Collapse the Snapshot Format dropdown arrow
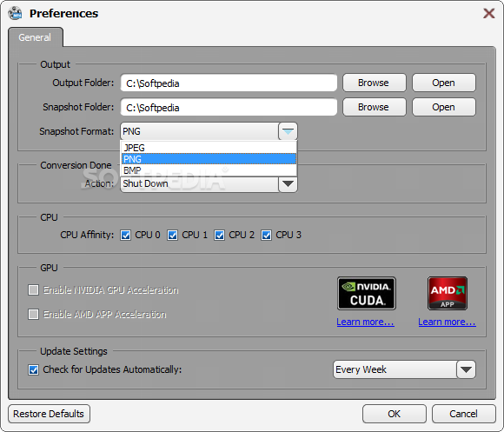This screenshot has width=504, height=432. pyautogui.click(x=288, y=131)
